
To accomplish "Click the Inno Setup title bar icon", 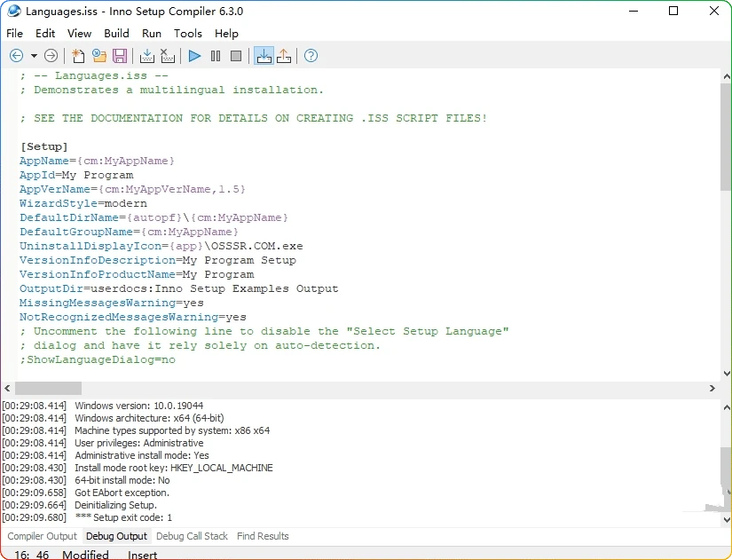I will pos(14,12).
